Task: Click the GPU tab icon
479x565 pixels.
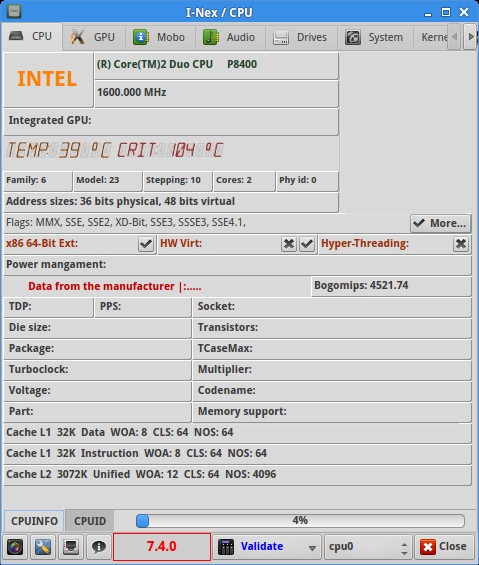Action: click(x=78, y=37)
